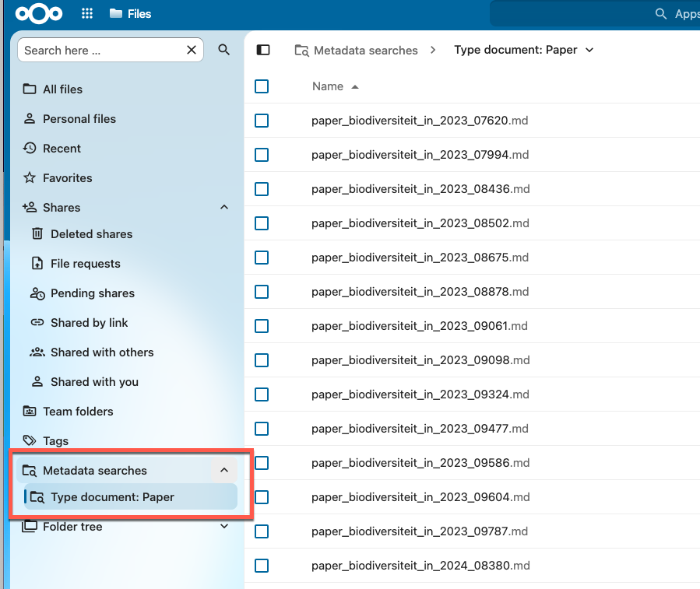
Task: Open Favorites view
Action: click(127, 177)
